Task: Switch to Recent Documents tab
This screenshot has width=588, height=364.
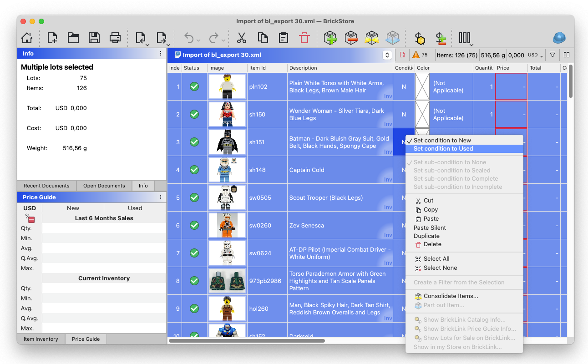Action: point(46,186)
